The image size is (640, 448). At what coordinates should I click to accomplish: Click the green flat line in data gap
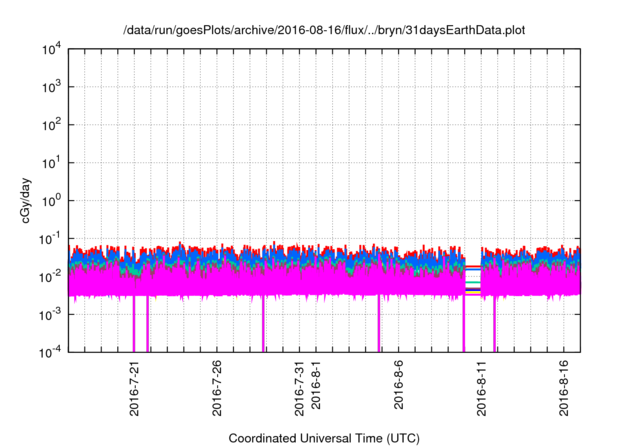pyautogui.click(x=473, y=282)
